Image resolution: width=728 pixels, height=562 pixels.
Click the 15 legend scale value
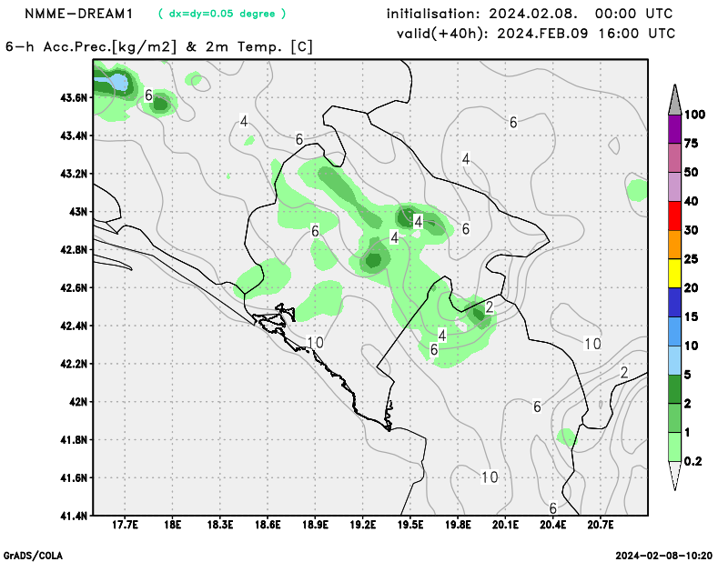pos(692,317)
